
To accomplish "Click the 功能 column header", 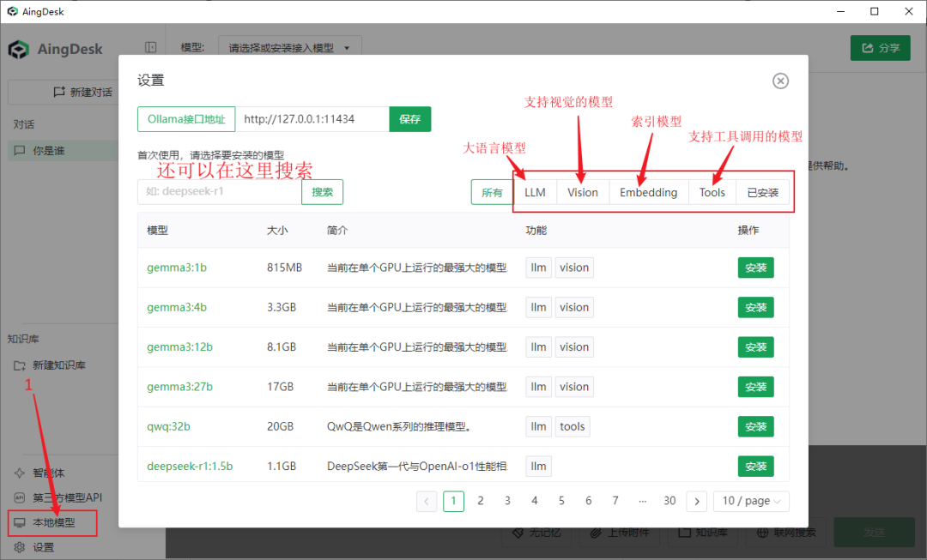I will [536, 230].
